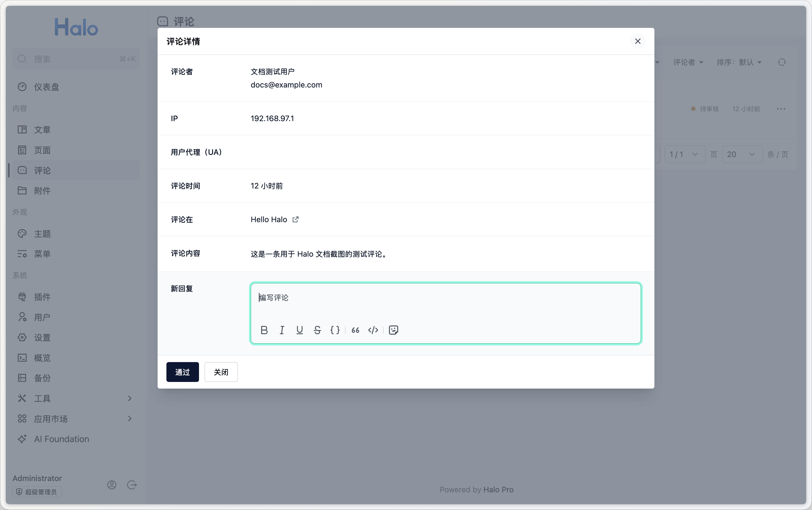Screen dimensions: 812x510
Task: Open 仪表盘 dashboard in sidebar
Action: click(76, 87)
